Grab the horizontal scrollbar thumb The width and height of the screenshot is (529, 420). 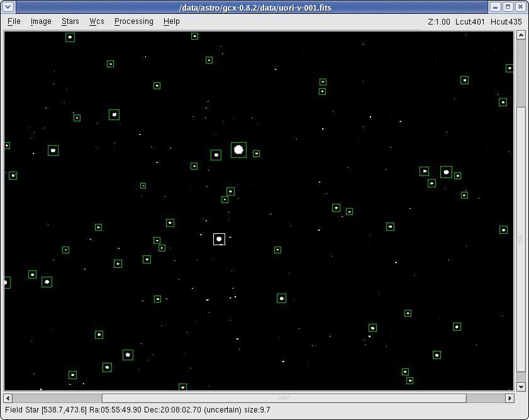[284, 398]
